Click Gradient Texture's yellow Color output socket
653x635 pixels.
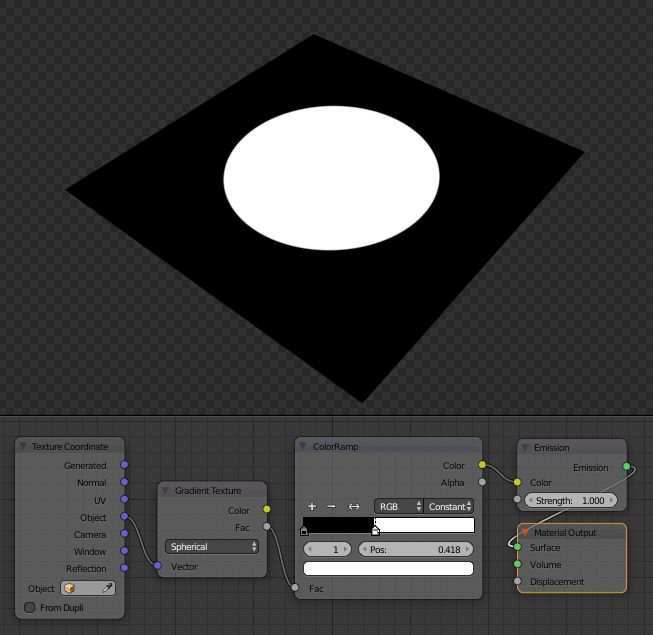tap(267, 509)
